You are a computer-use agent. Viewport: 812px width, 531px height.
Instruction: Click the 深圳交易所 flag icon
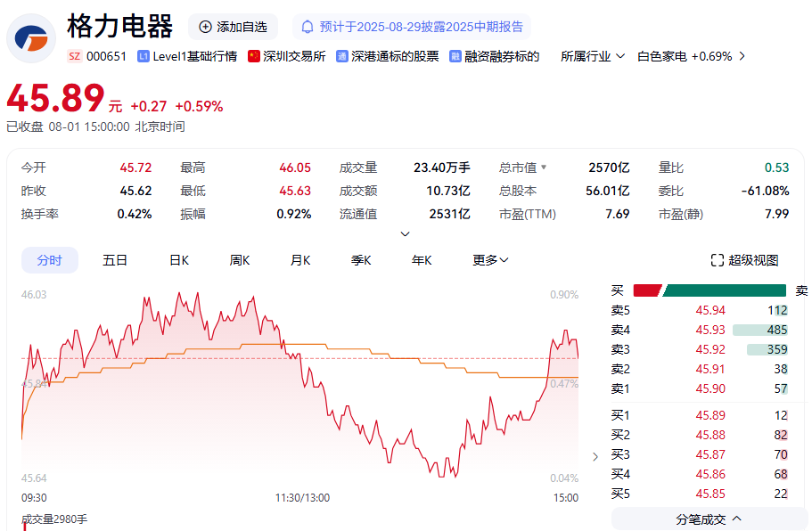point(254,56)
